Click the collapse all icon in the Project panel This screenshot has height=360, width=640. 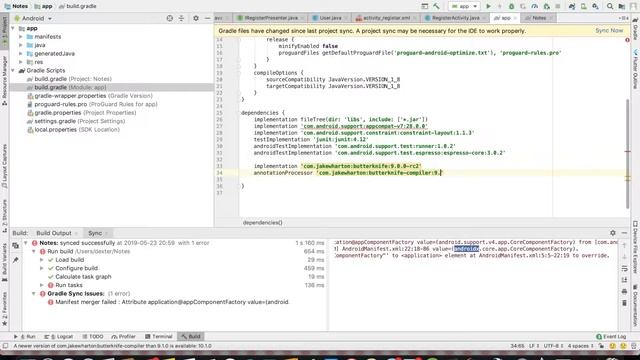181,18
